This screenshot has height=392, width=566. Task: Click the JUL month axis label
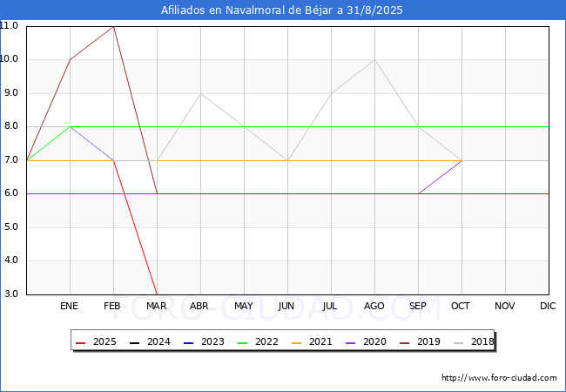click(x=330, y=306)
